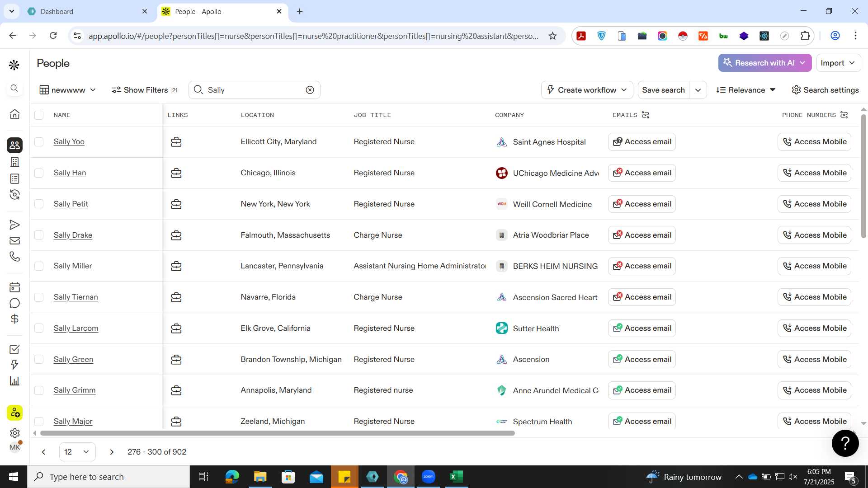Access email for Sally Larcom
The height and width of the screenshot is (488, 868).
[642, 328]
